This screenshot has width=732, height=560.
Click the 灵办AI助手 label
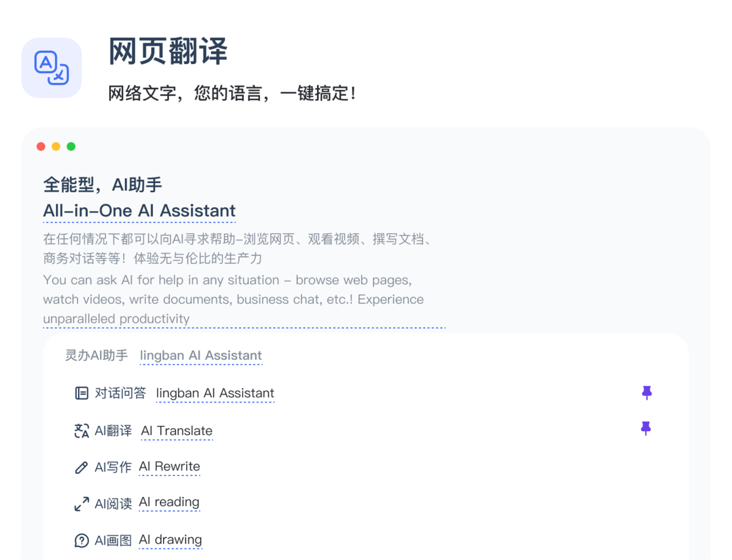(x=95, y=356)
